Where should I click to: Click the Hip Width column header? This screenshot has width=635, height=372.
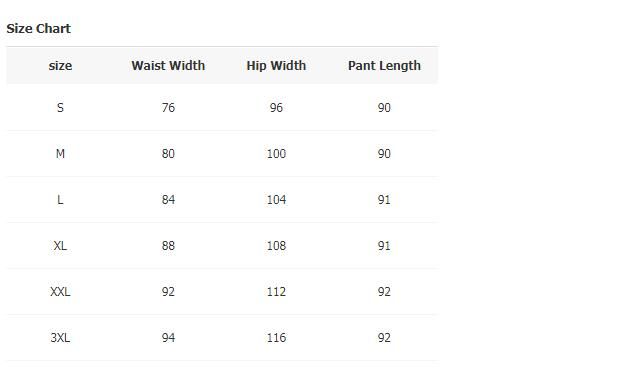point(276,66)
